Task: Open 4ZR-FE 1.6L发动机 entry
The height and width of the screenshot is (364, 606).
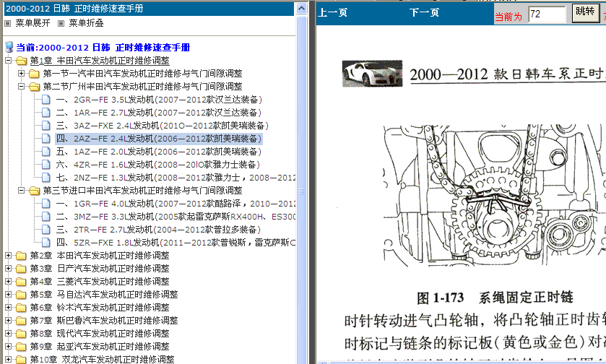Action: click(158, 165)
